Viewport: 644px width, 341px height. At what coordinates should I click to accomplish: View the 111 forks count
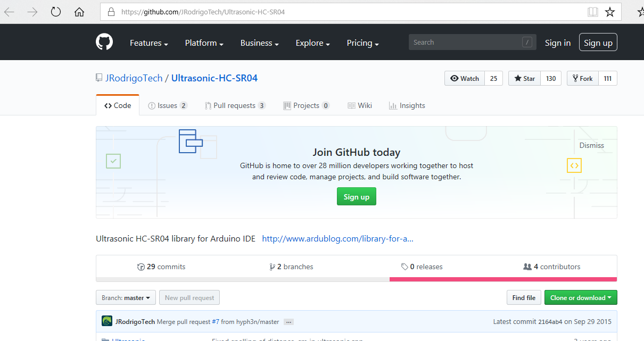pyautogui.click(x=608, y=78)
